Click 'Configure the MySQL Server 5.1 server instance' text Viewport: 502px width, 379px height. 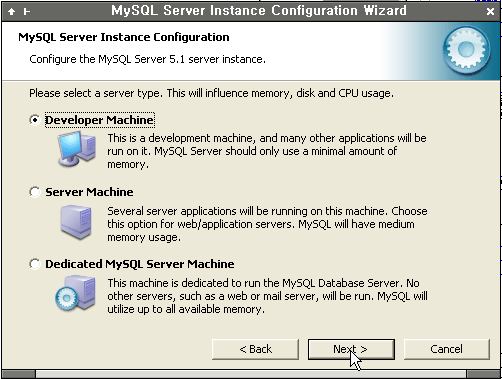pos(147,59)
